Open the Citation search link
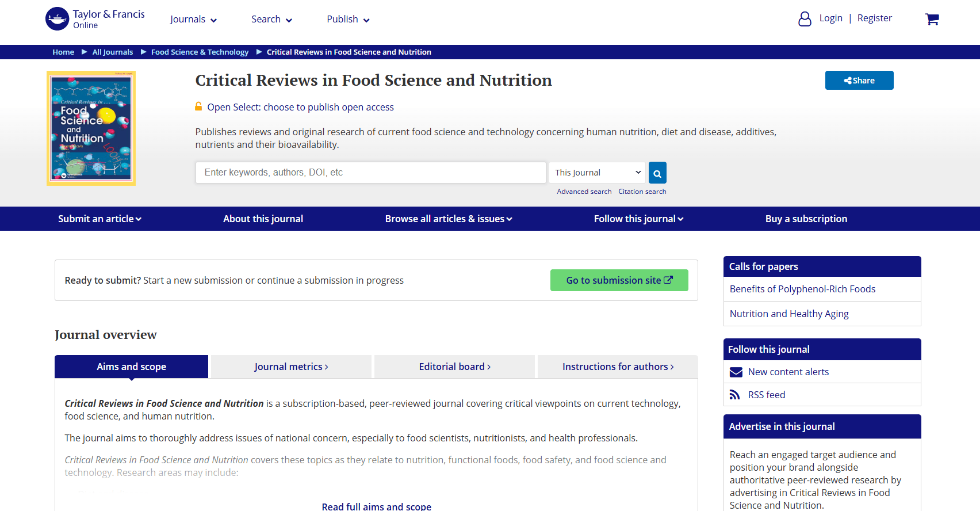The image size is (980, 511). [x=642, y=192]
